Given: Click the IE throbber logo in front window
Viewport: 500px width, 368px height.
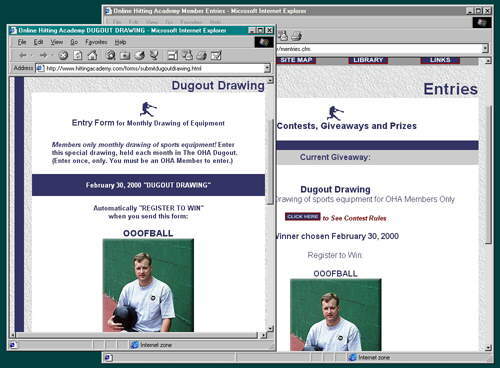Looking at the screenshot, I should [x=264, y=42].
